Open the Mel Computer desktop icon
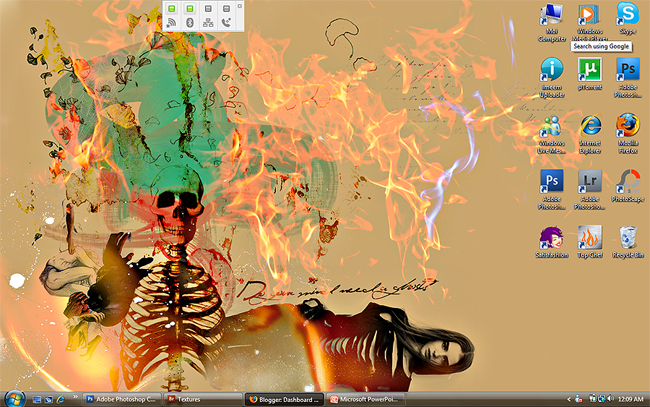This screenshot has width=650, height=407. [x=551, y=22]
